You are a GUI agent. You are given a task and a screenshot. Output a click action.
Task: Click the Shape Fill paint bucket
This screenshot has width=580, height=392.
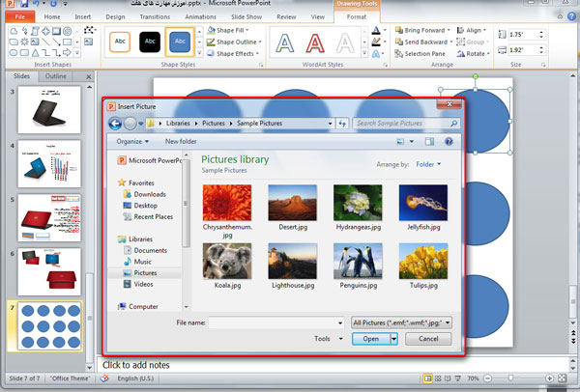210,29
